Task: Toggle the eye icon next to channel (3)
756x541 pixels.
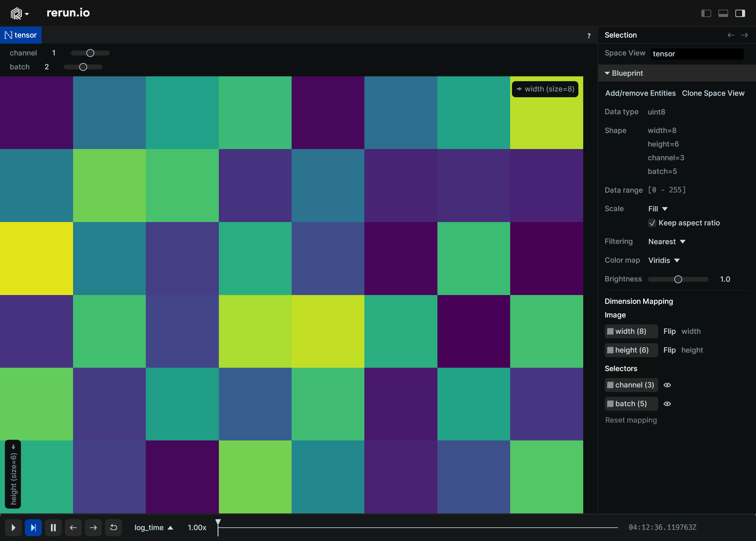Action: pyautogui.click(x=667, y=385)
